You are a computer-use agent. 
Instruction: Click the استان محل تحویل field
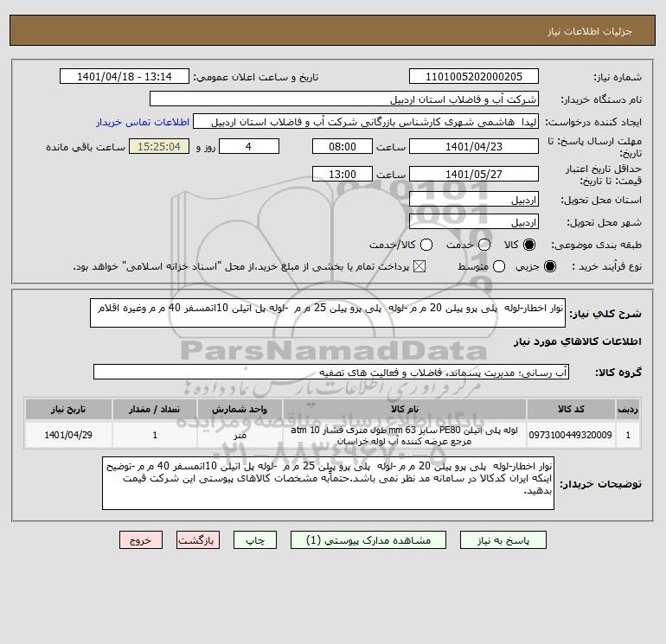click(x=474, y=199)
